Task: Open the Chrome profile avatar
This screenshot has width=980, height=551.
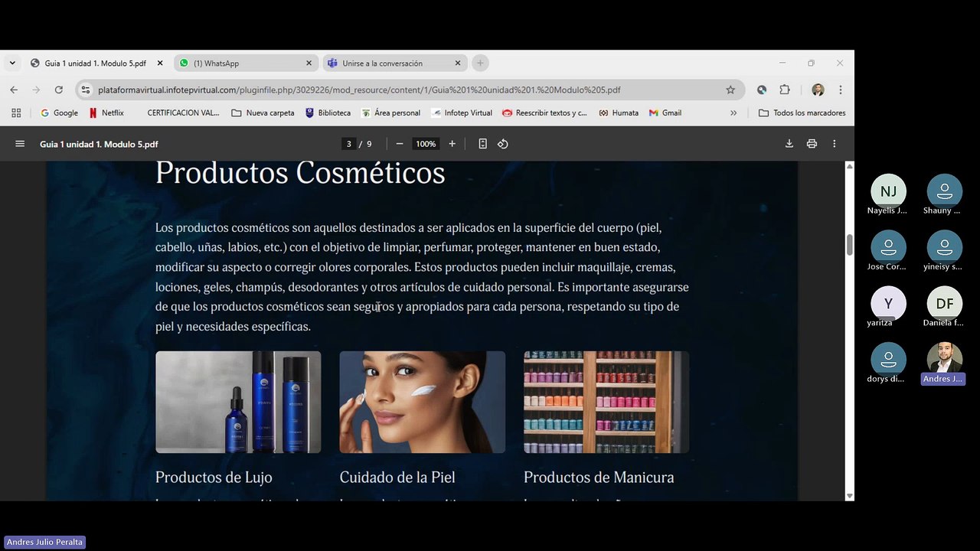Action: (x=818, y=90)
